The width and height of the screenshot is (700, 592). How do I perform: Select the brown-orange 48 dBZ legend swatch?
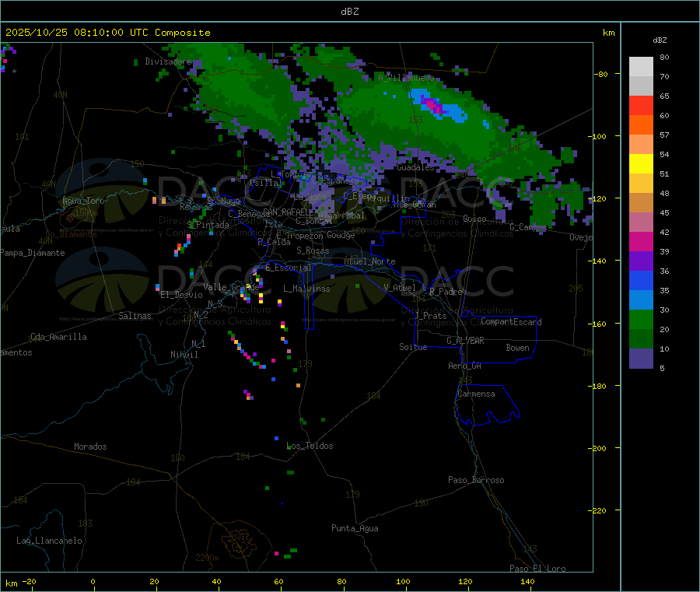tap(641, 203)
